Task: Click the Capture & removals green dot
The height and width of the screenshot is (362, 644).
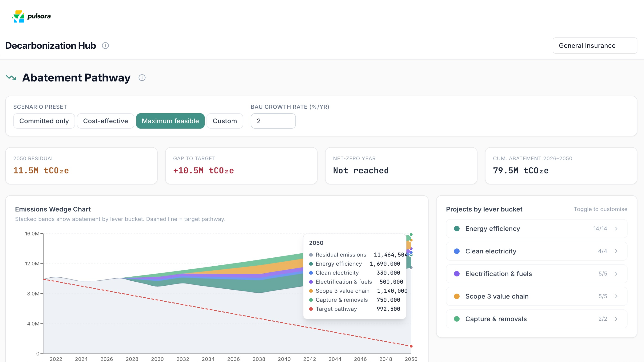Action: point(457,319)
